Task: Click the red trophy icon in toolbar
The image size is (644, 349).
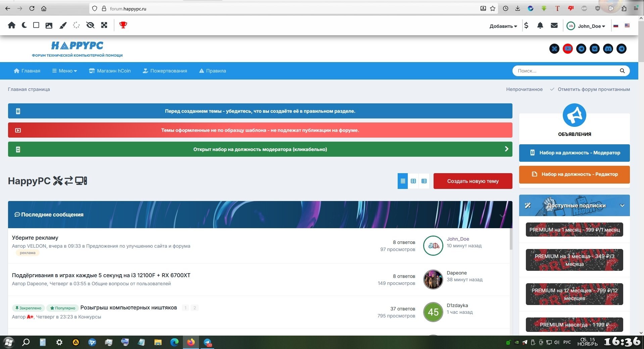Action: [123, 25]
